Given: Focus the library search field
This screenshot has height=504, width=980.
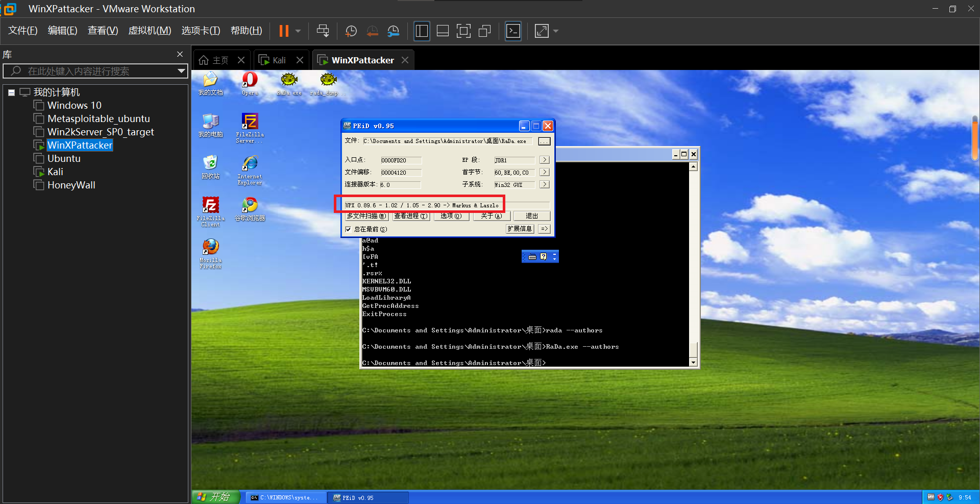Looking at the screenshot, I should tap(94, 71).
